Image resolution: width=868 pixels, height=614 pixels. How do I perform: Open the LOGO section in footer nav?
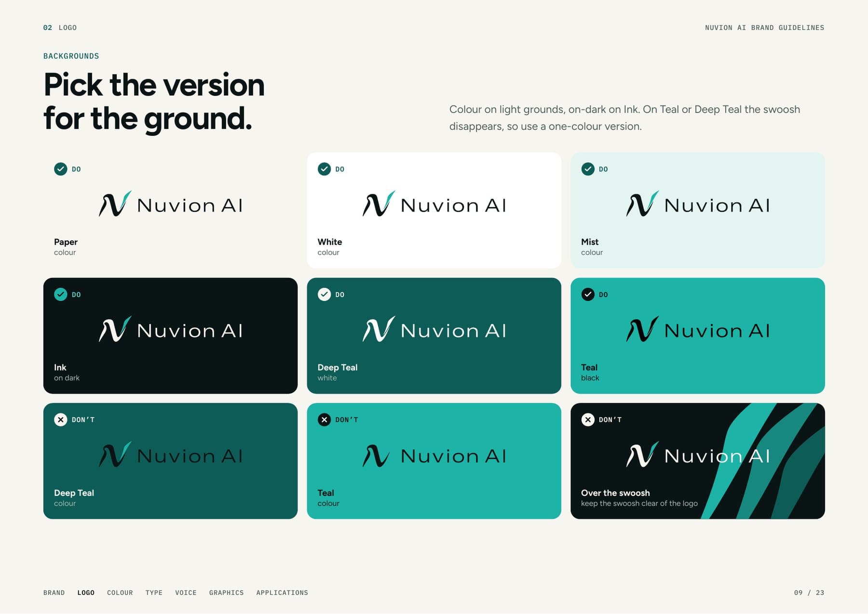[x=86, y=593]
